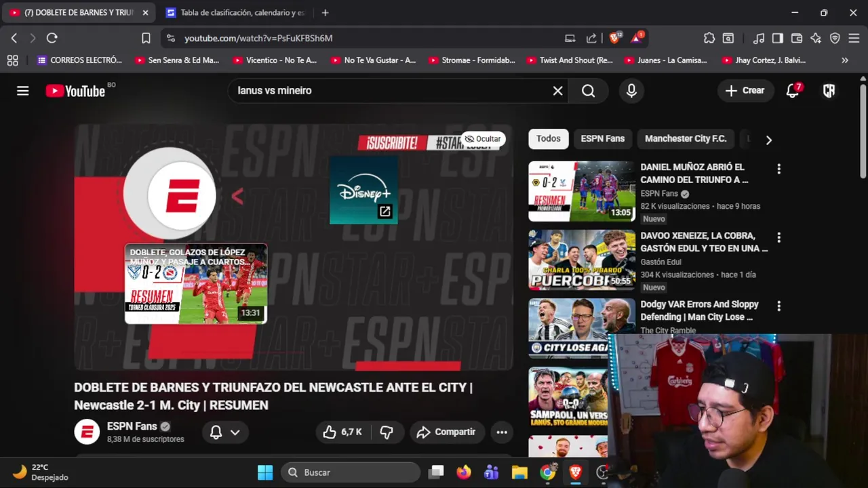Image resolution: width=868 pixels, height=488 pixels.
Task: Open Davoo Xeneize video thumbnail
Action: [582, 260]
